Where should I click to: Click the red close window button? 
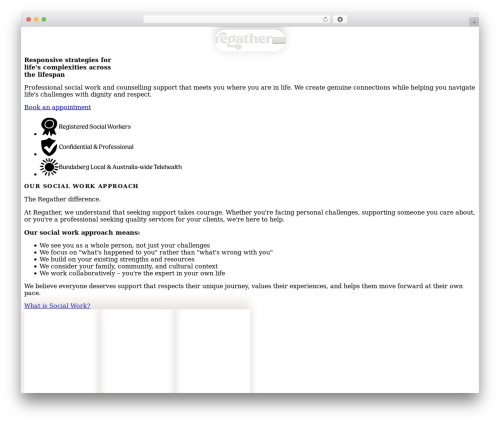[29, 19]
